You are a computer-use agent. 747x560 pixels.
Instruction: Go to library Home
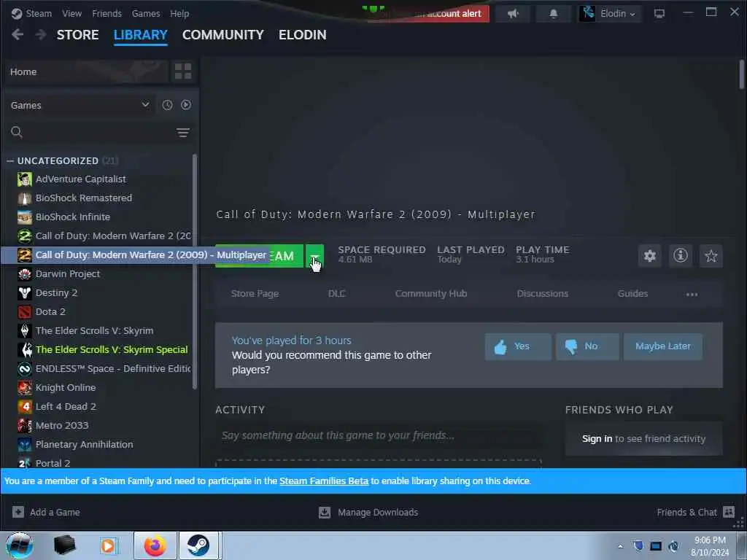tap(87, 71)
